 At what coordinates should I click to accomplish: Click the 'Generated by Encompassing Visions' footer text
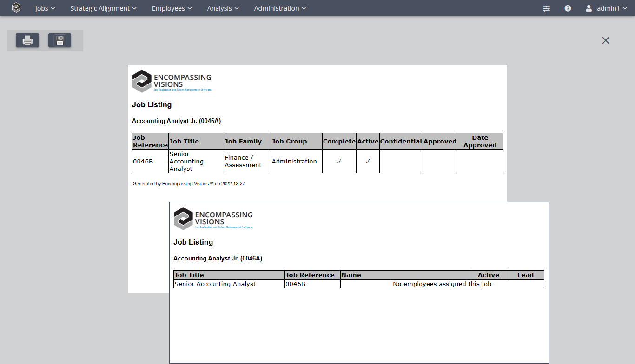[189, 184]
